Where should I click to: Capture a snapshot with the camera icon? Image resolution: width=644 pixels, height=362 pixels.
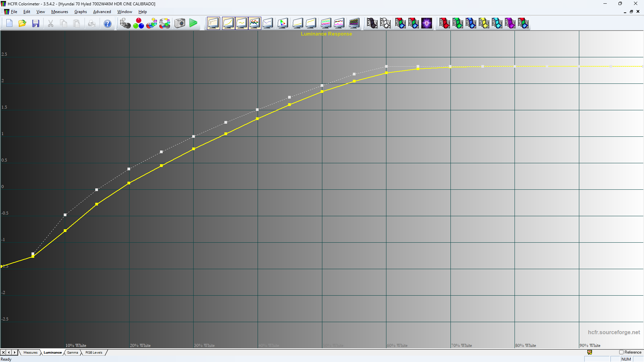coord(180,23)
